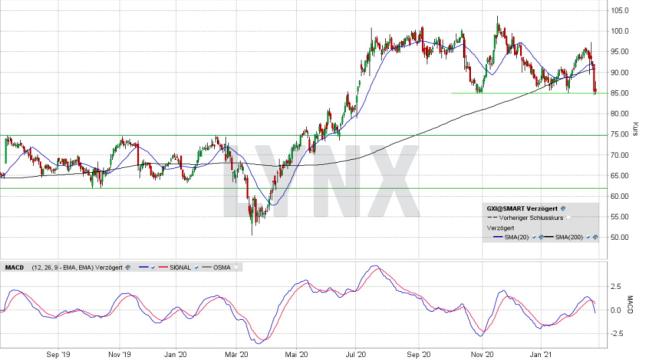
Task: Click the 85.00 price axis label
Action: click(620, 93)
